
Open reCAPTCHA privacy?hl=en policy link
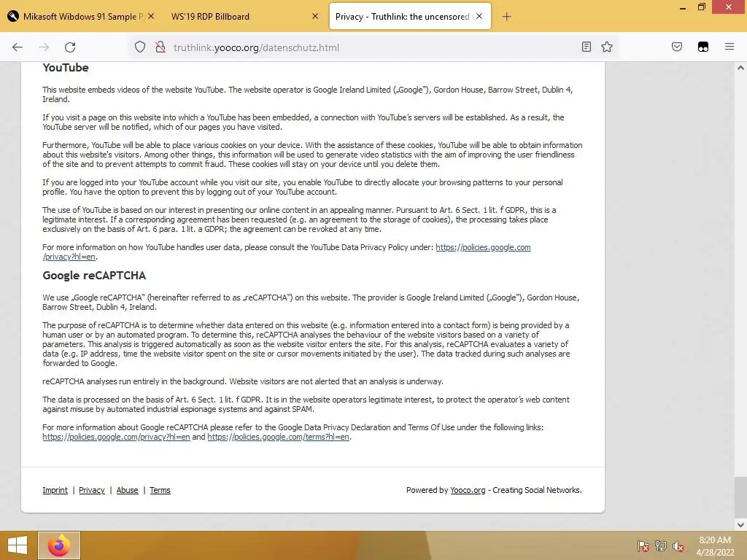(116, 437)
